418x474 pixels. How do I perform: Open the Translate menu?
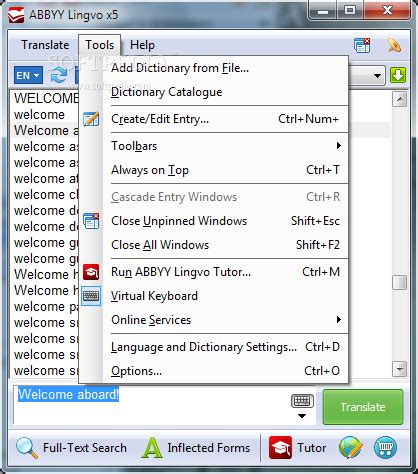(45, 45)
